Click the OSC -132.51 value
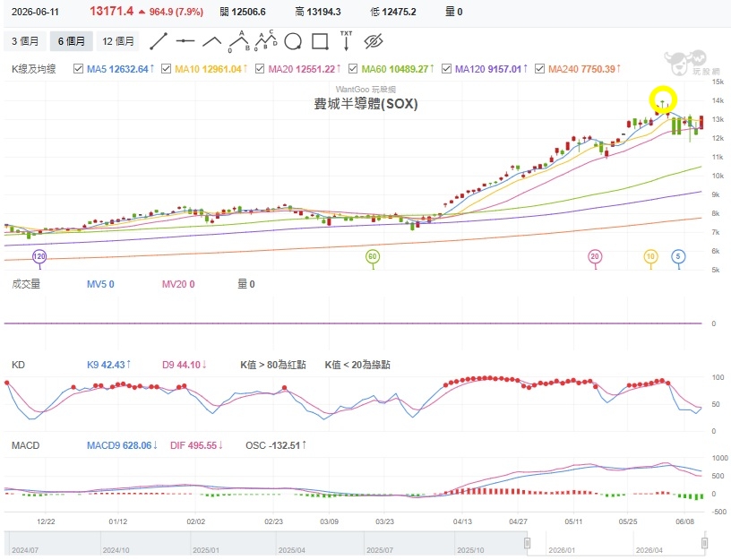Viewport: 731px width, 560px height. 276,445
